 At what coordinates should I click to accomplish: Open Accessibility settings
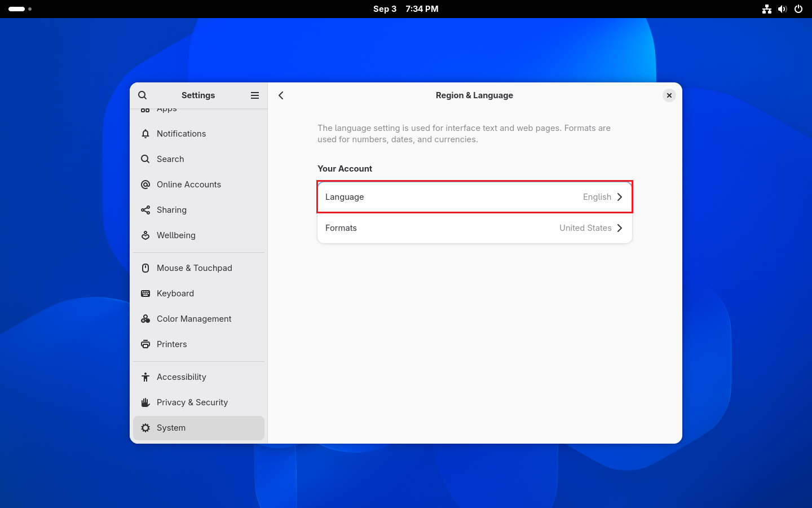(198, 377)
